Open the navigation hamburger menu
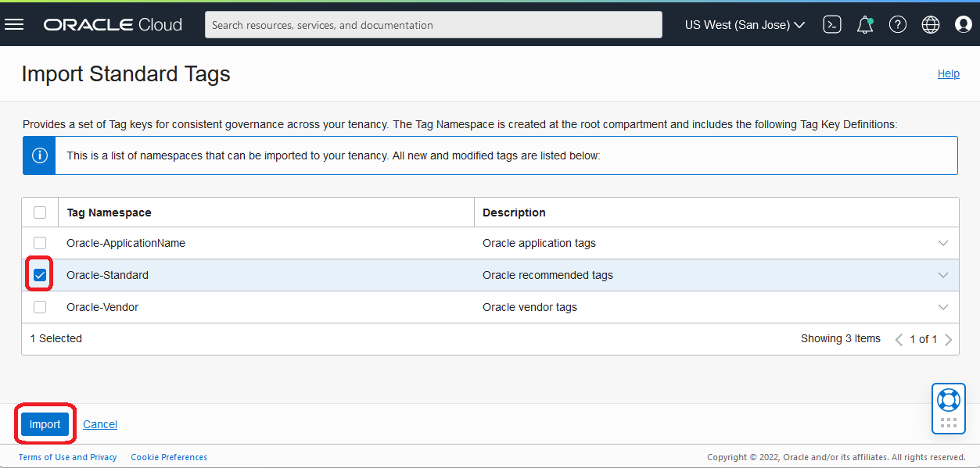Screen dimensions: 980x468 click(x=14, y=24)
